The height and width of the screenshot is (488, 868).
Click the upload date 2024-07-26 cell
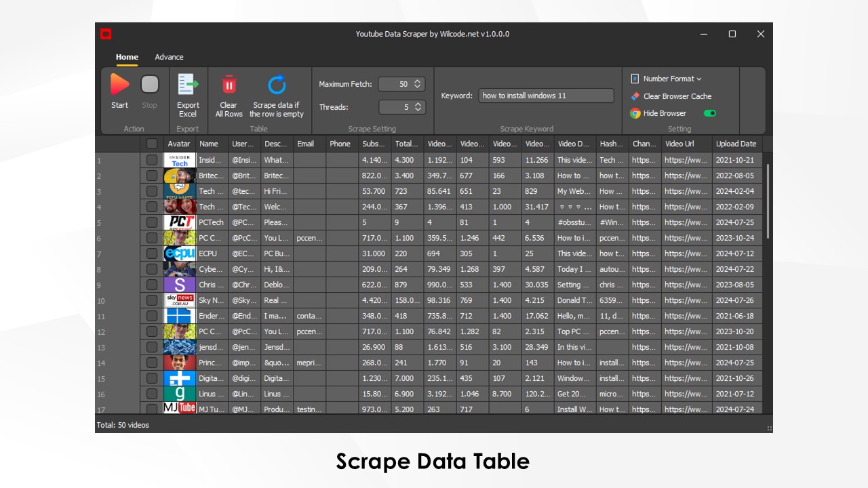click(737, 300)
